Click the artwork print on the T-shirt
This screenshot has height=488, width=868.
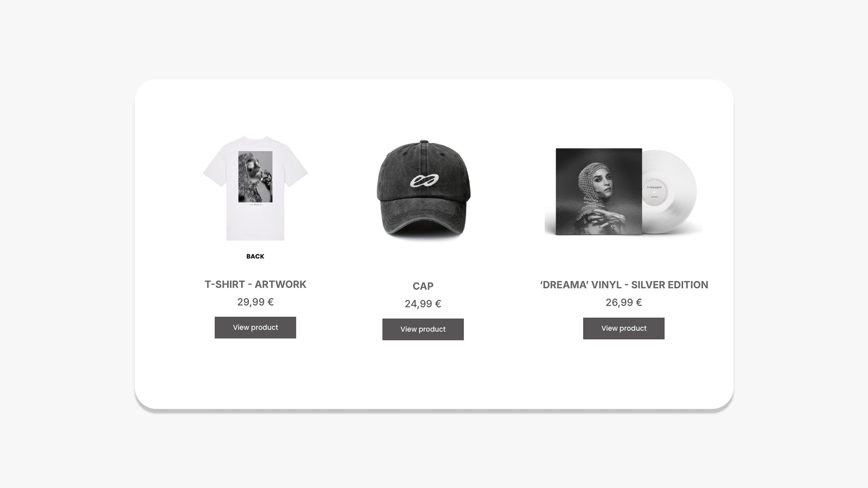(255, 177)
